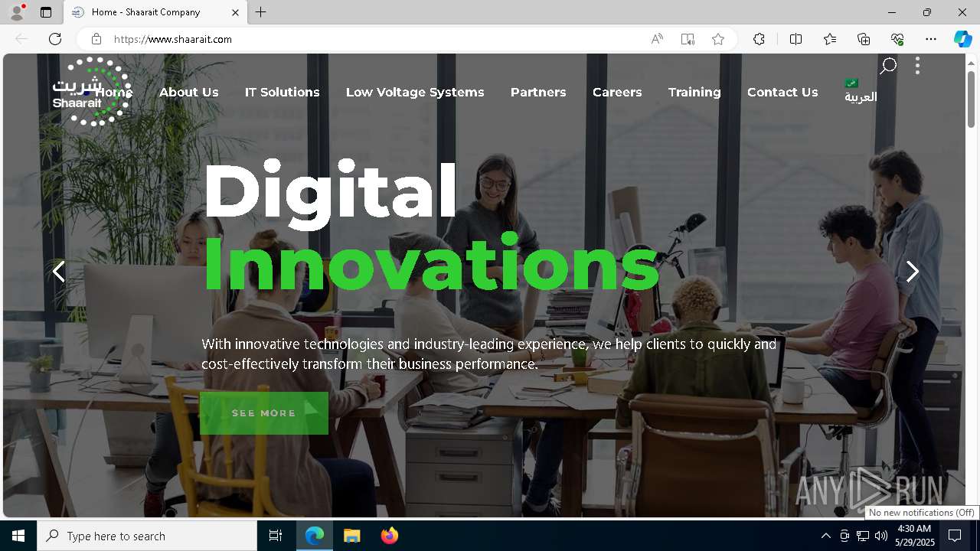This screenshot has width=980, height=551.
Task: Toggle Edge split screen icon
Action: click(795, 39)
